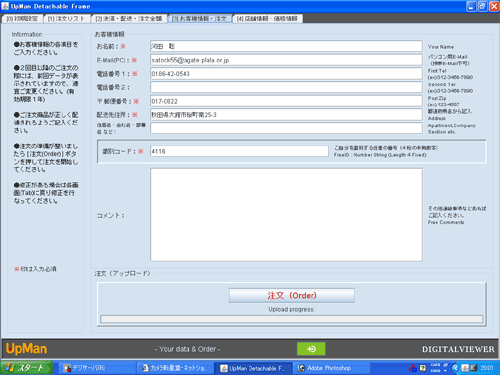Image resolution: width=500 pixels, height=375 pixels.
Task: Select UpMan Detachable Frame taskbar item
Action: click(x=253, y=368)
